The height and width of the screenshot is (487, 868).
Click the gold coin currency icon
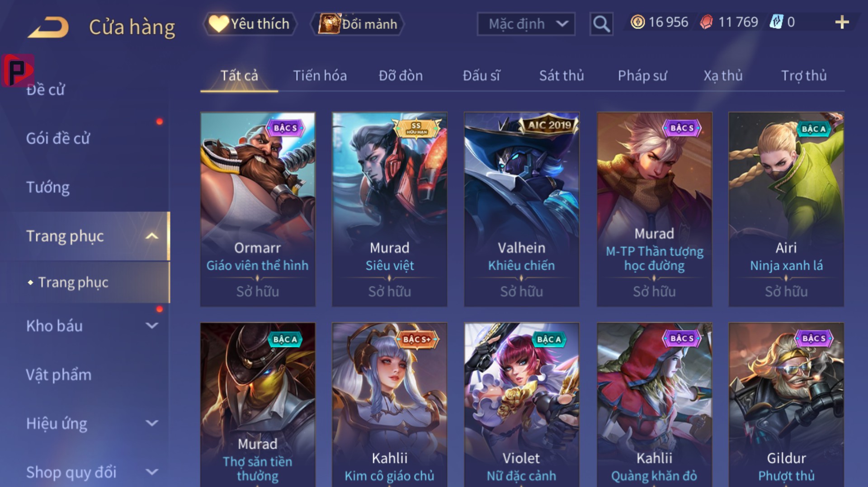click(637, 22)
